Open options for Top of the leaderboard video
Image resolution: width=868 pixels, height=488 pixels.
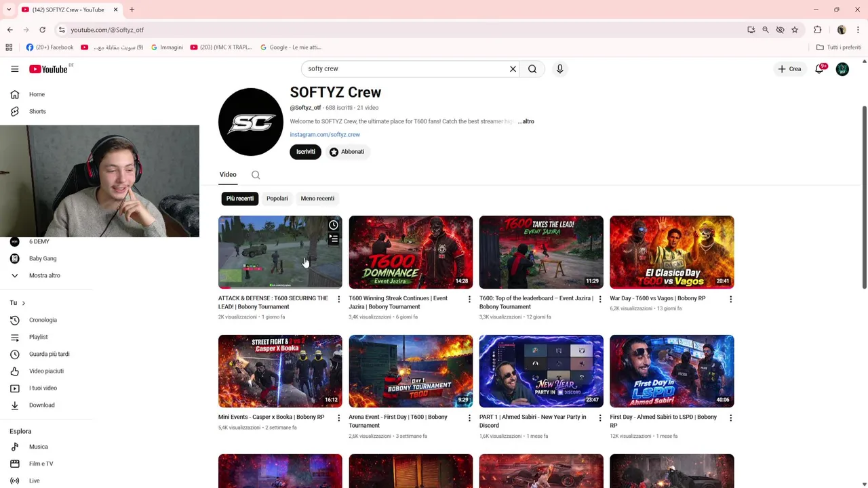click(x=600, y=299)
